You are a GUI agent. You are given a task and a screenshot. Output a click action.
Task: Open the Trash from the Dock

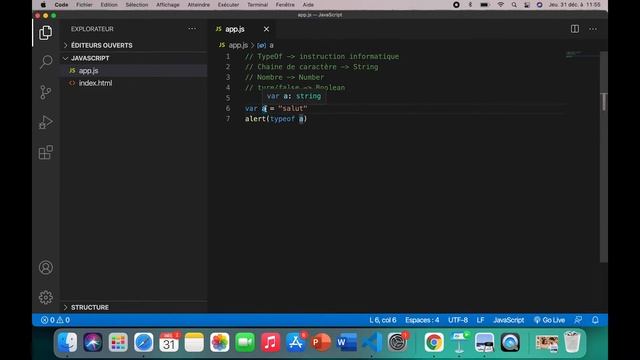[572, 342]
